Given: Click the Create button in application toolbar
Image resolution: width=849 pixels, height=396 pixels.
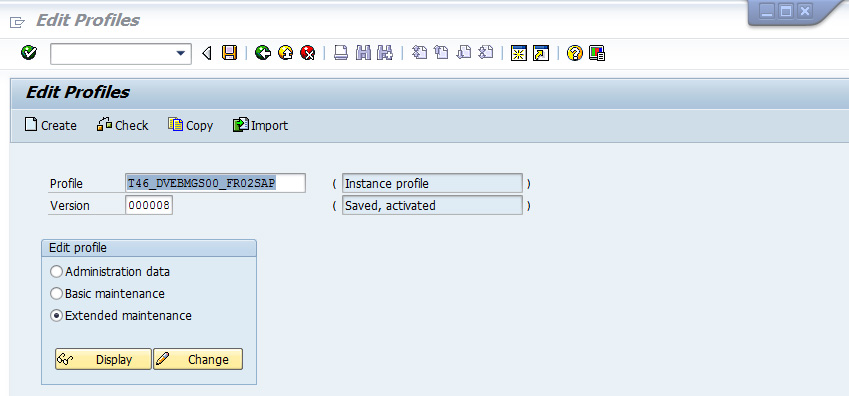Looking at the screenshot, I should coord(51,125).
